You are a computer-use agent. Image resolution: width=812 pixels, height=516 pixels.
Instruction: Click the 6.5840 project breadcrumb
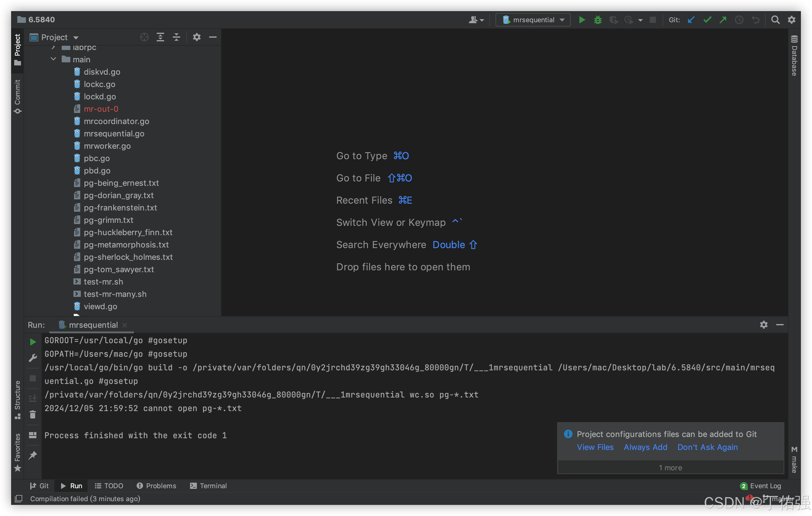pyautogui.click(x=36, y=19)
